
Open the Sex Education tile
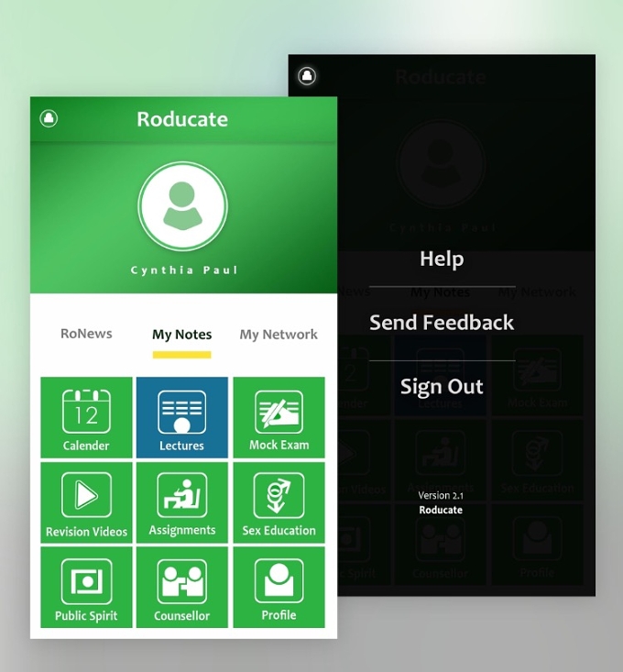(279, 502)
